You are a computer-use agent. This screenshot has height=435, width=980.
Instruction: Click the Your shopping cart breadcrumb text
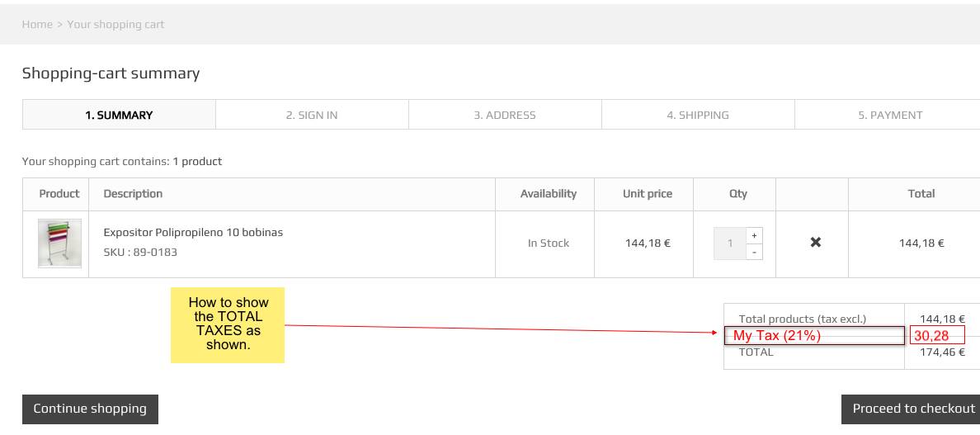pyautogui.click(x=115, y=25)
